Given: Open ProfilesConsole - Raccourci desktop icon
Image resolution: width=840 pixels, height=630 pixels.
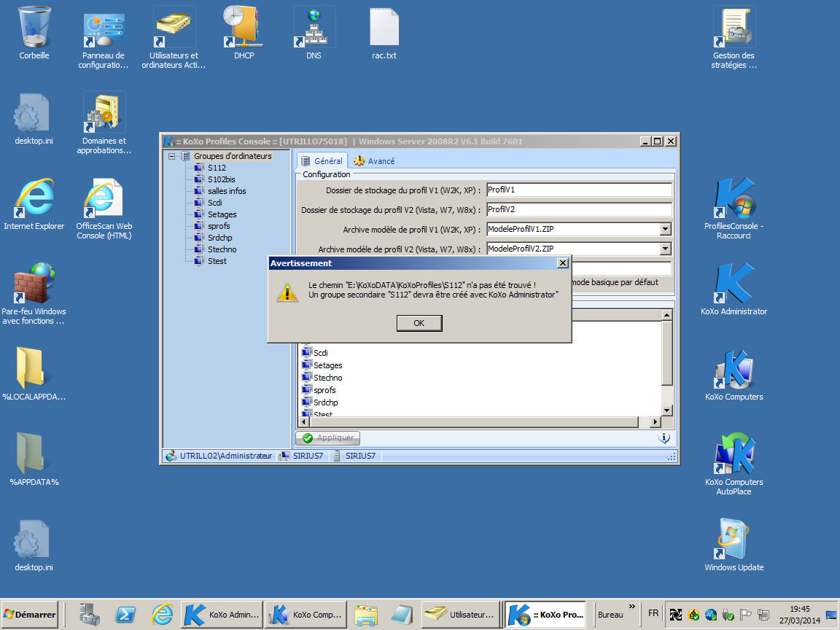Looking at the screenshot, I should (734, 209).
